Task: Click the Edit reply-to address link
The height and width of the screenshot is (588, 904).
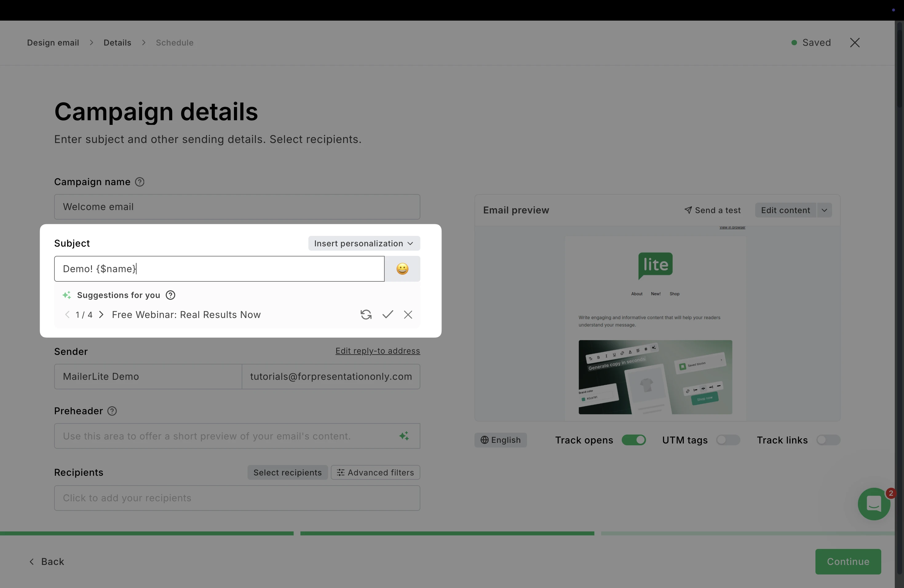Action: [378, 351]
